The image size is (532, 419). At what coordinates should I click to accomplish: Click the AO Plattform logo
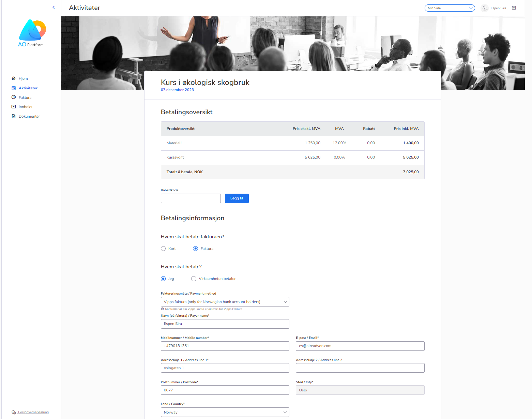pos(31,33)
